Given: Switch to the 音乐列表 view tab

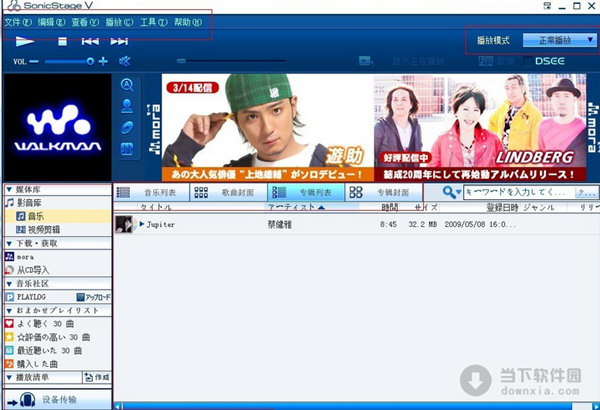Looking at the screenshot, I should (x=151, y=192).
